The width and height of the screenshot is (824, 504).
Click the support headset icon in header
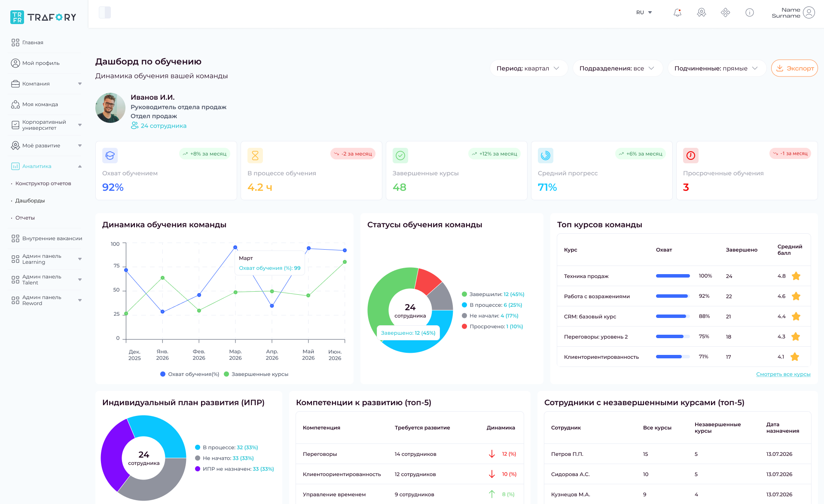pos(701,12)
